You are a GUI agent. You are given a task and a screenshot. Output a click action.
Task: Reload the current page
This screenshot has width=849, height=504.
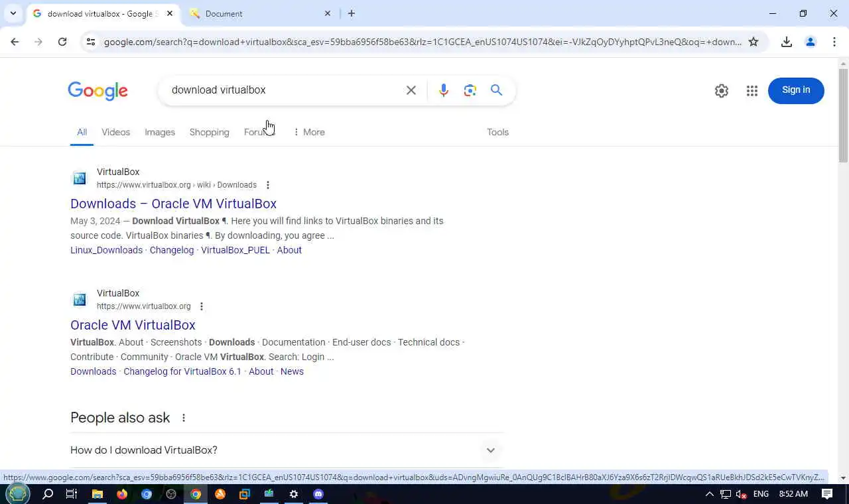[x=62, y=42]
